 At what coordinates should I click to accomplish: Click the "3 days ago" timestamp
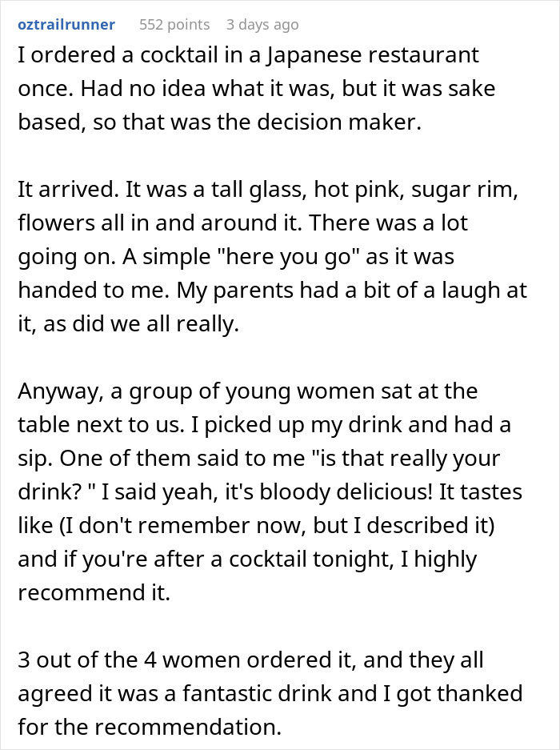[x=262, y=25]
